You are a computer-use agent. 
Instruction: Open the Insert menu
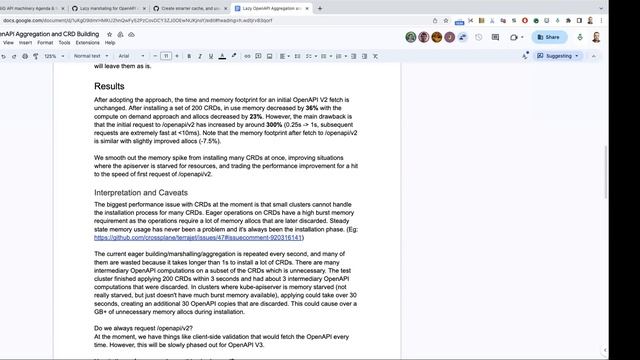[x=25, y=42]
